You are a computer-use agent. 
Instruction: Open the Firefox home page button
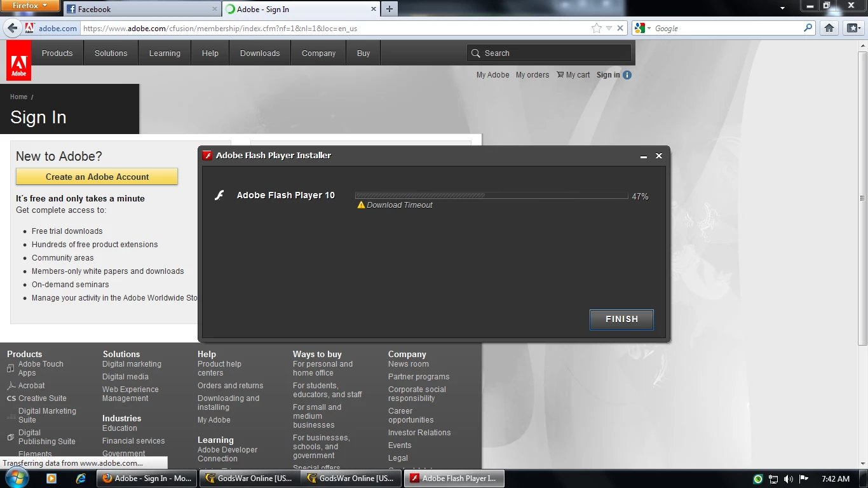[x=829, y=28]
